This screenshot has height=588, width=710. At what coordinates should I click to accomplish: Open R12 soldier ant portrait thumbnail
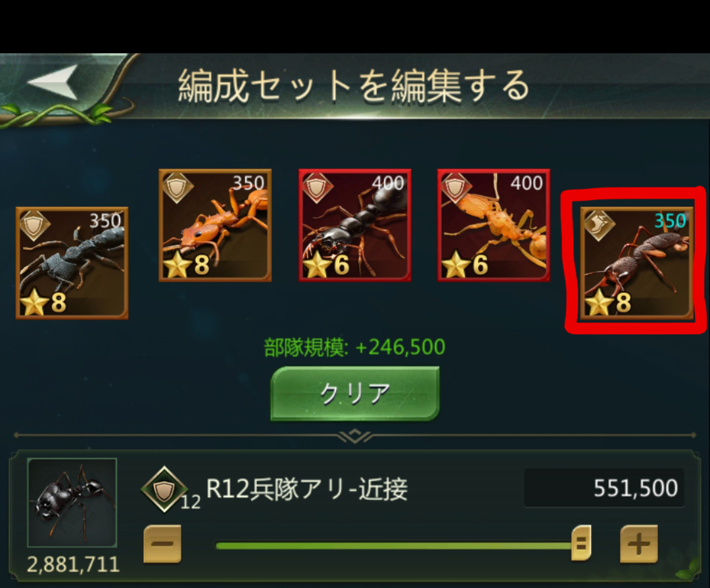72,502
